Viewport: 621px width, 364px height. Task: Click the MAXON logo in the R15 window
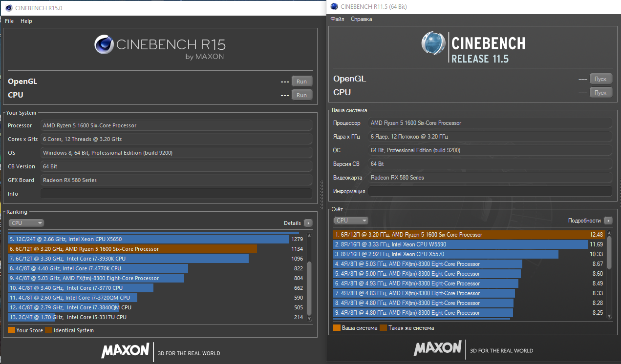[125, 350]
